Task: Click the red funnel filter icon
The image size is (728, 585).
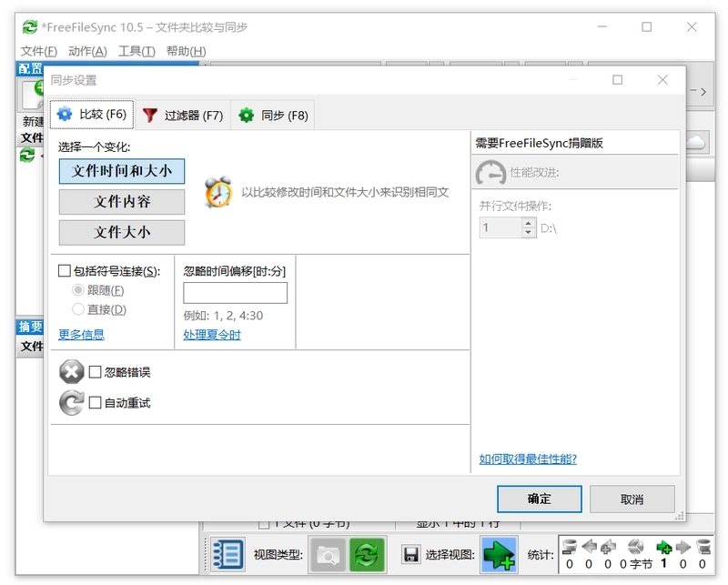Action: [150, 116]
